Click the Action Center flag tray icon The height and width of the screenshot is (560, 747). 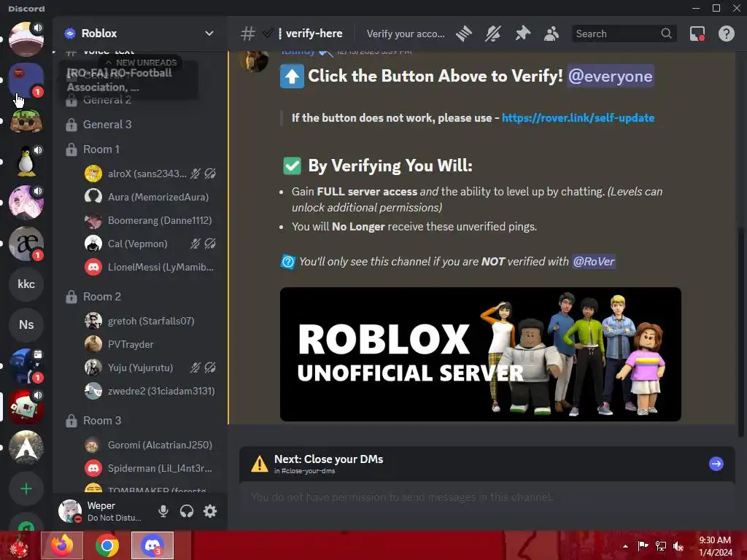point(643,546)
